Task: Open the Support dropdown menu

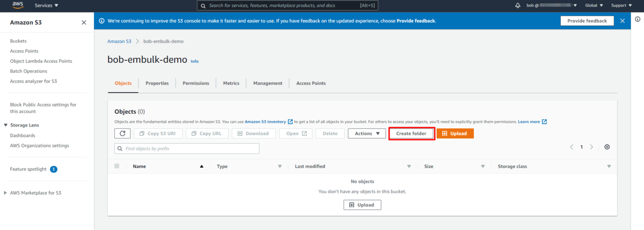Action: [x=621, y=5]
